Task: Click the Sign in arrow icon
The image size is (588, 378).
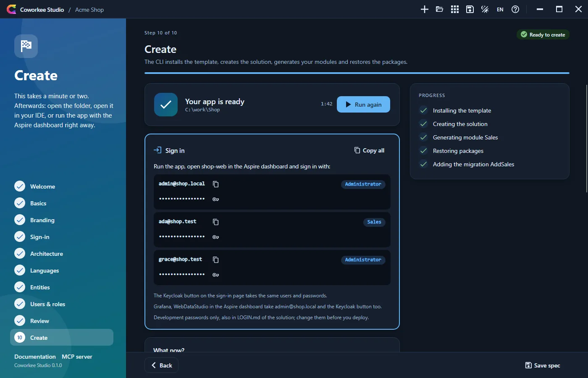Action: (x=157, y=150)
